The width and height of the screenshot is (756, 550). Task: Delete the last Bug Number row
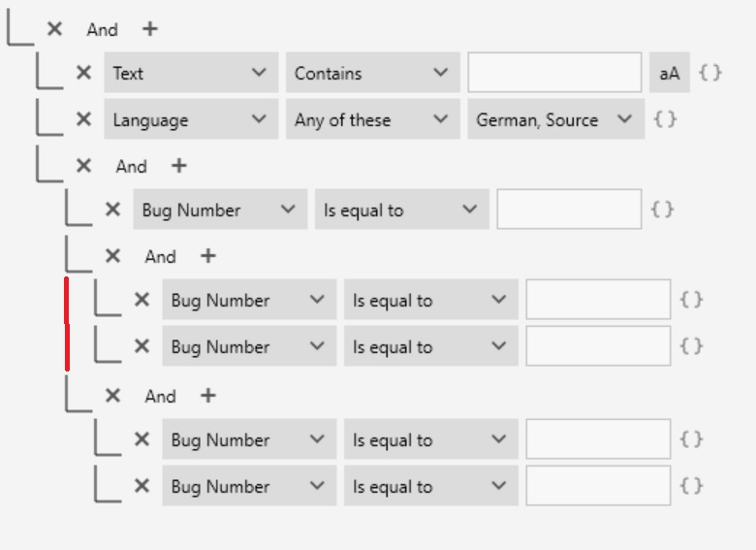click(142, 486)
